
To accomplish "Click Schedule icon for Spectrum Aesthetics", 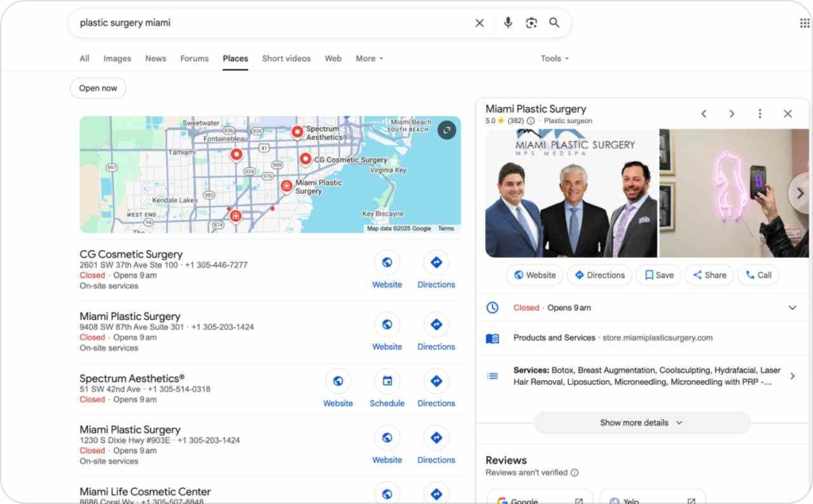I will (387, 382).
